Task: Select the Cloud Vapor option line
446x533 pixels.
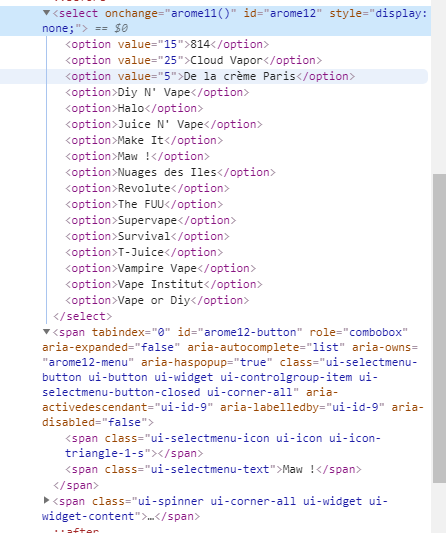Action: [193, 60]
